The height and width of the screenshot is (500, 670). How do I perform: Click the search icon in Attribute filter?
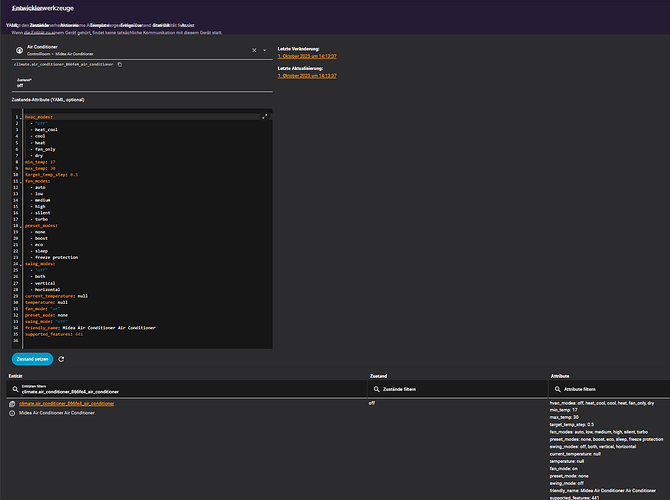558,389
